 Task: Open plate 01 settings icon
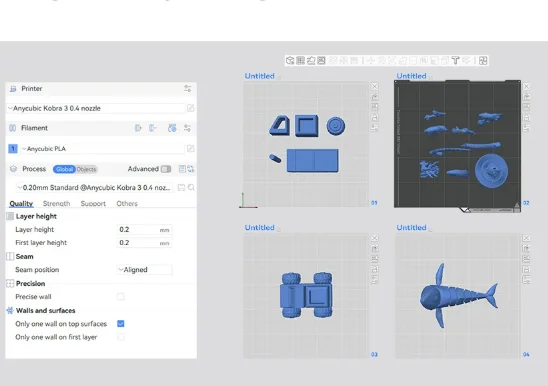[x=375, y=128]
